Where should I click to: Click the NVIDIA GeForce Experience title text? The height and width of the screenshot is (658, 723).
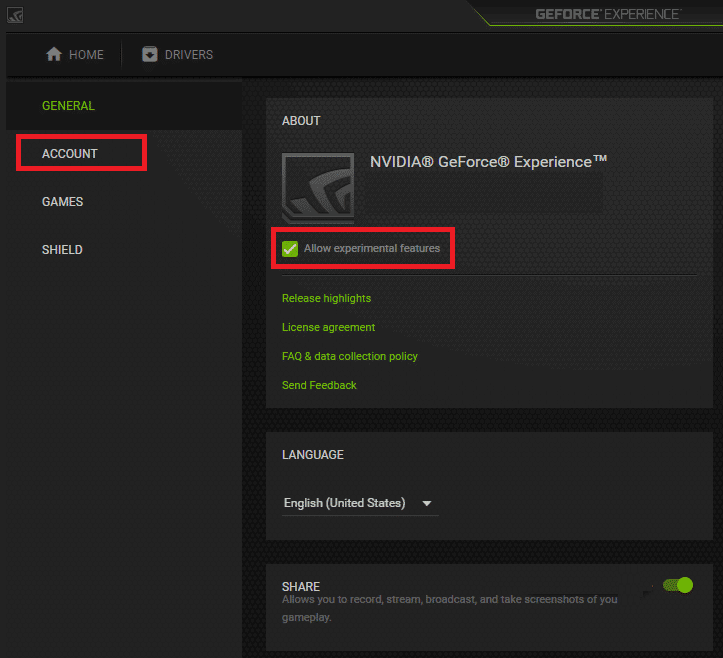488,162
